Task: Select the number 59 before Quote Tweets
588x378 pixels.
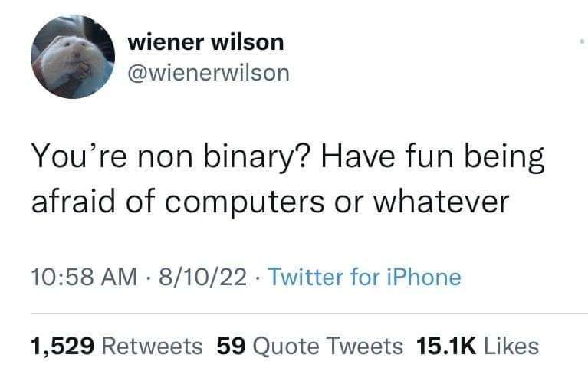Action: pos(232,346)
